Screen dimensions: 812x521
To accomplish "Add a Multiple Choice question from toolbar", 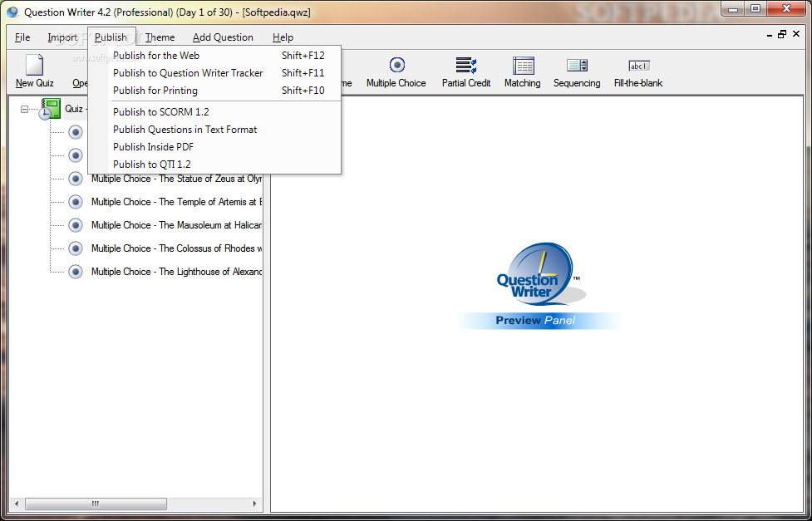I will tap(396, 71).
